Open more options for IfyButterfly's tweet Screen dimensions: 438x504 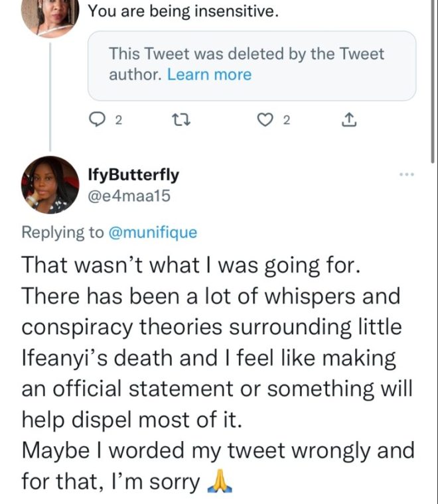pos(407,175)
